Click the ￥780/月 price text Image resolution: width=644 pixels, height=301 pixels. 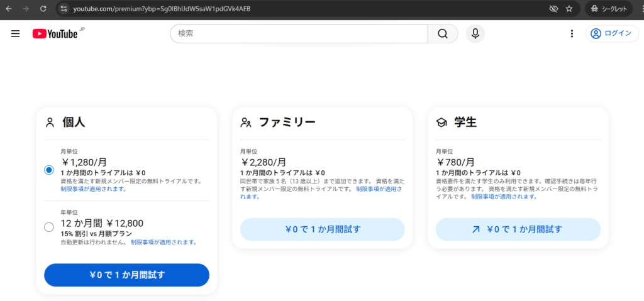[455, 162]
